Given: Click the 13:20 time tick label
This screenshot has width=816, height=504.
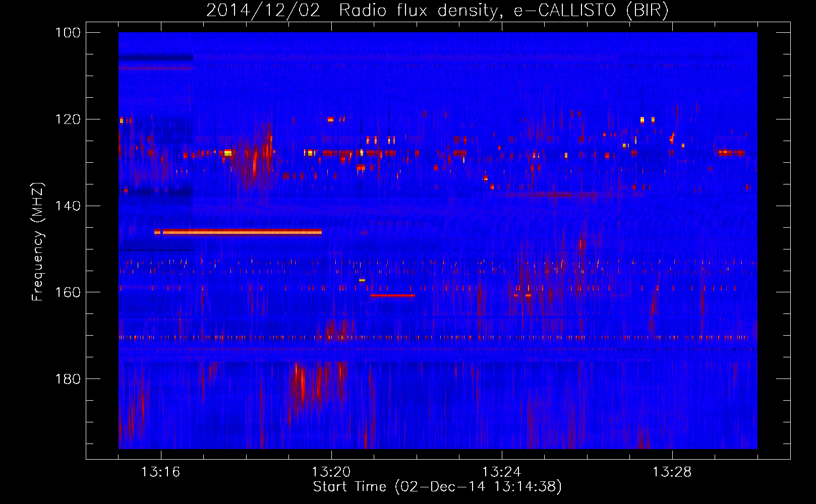Looking at the screenshot, I should pos(331,472).
